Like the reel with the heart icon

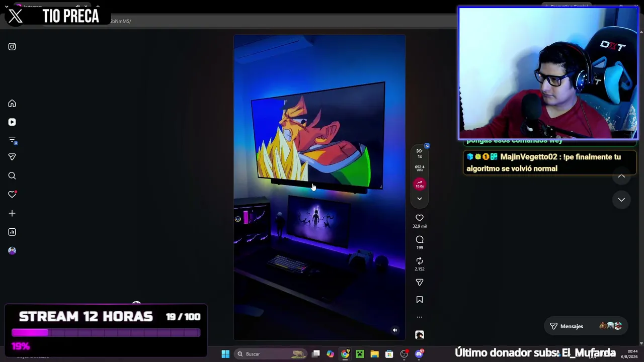point(420,218)
